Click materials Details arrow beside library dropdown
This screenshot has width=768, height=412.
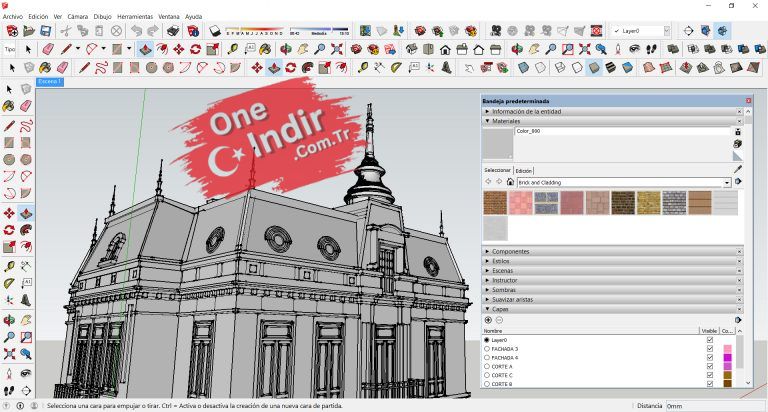pos(738,182)
